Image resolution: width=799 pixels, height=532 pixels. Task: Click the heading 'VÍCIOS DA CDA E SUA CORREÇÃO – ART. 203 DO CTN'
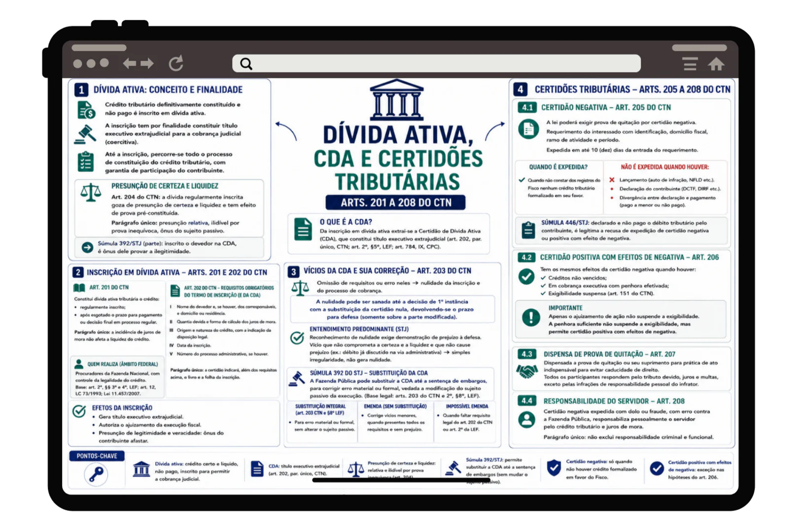[x=387, y=271]
